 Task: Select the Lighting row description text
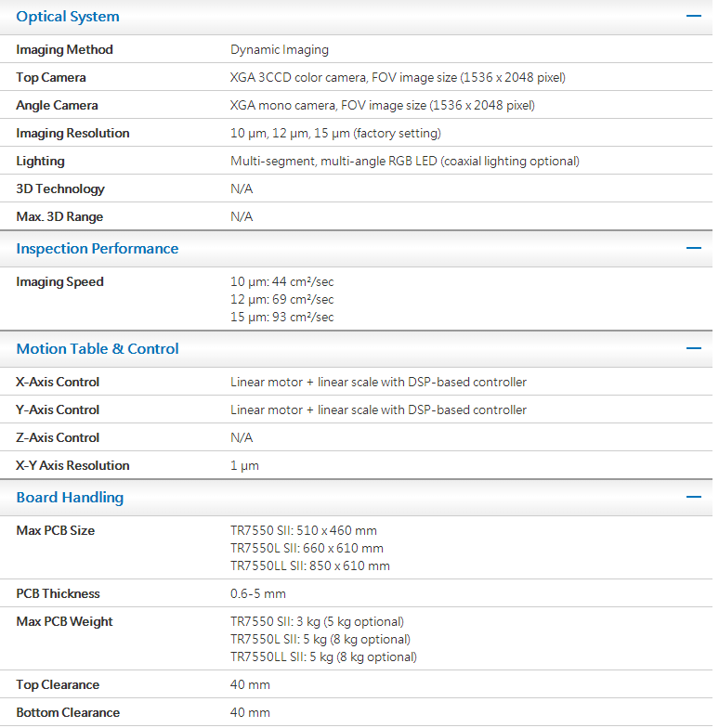pyautogui.click(x=404, y=162)
